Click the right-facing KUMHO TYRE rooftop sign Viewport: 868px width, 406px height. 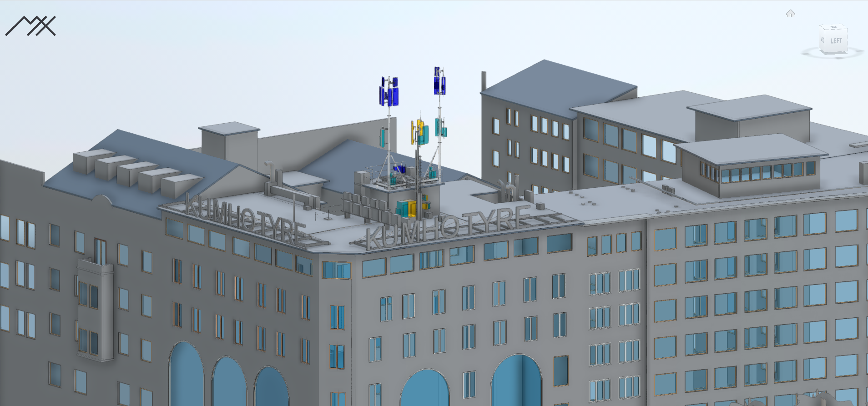pyautogui.click(x=448, y=225)
